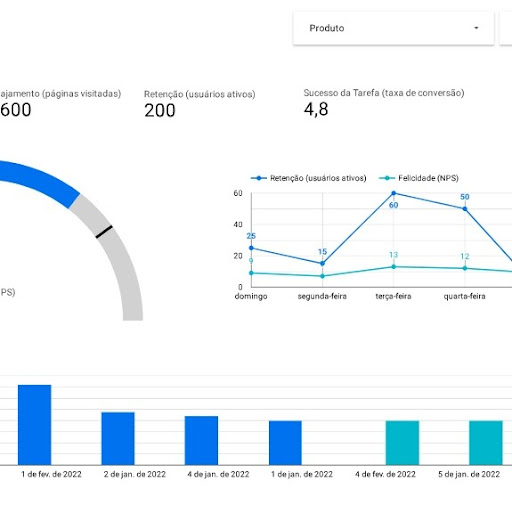Select the blue bar for 2 de jan. de 2022
Viewport: 512px width, 512px height.
pos(118,438)
